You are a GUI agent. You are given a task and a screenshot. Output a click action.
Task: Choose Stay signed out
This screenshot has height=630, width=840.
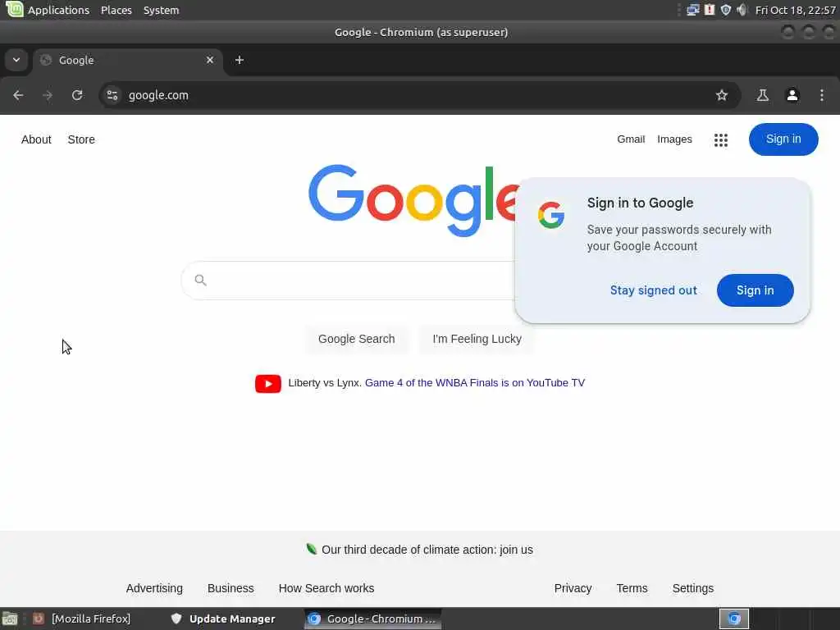654,290
